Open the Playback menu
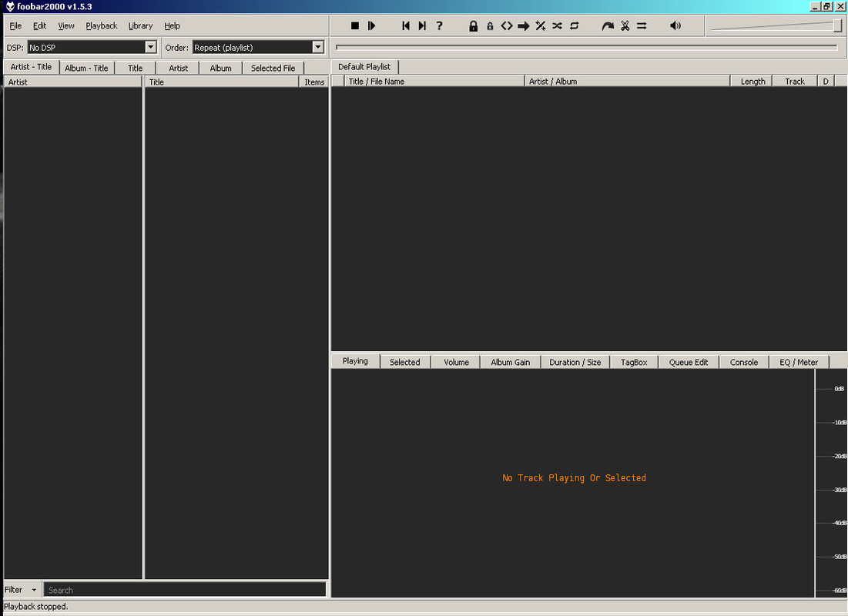 pos(101,25)
